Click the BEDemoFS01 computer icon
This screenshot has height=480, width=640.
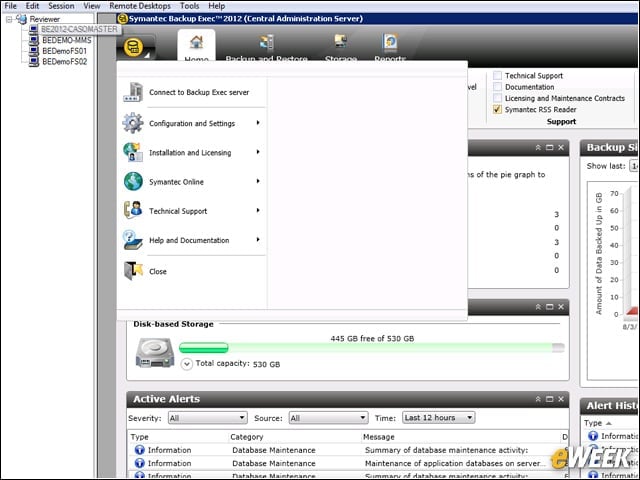pyautogui.click(x=34, y=51)
